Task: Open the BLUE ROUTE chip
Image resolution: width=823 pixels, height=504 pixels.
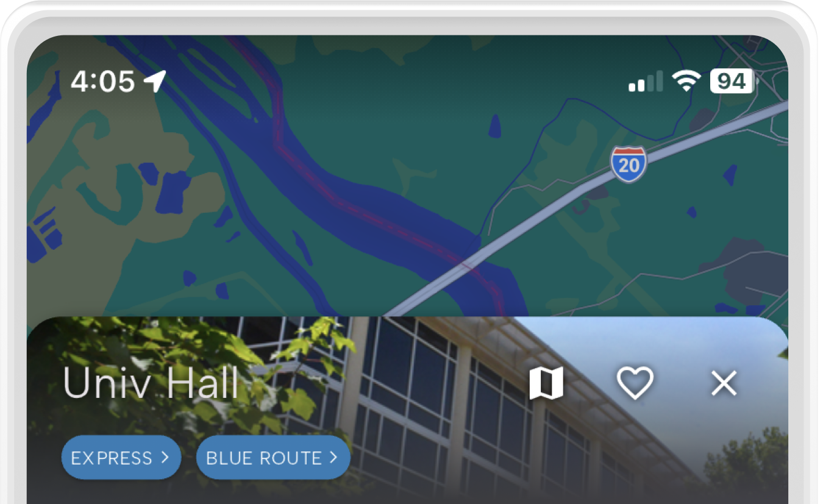Action: coord(273,457)
